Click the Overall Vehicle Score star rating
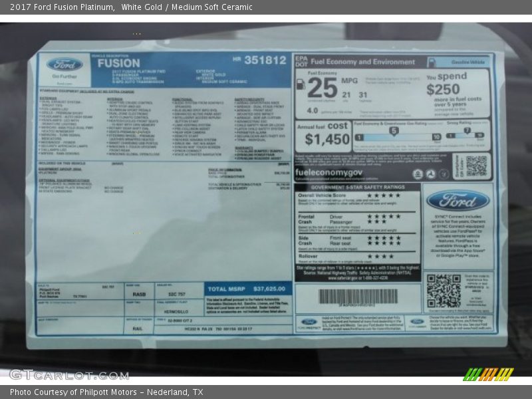The width and height of the screenshot is (532, 399). pos(384,196)
